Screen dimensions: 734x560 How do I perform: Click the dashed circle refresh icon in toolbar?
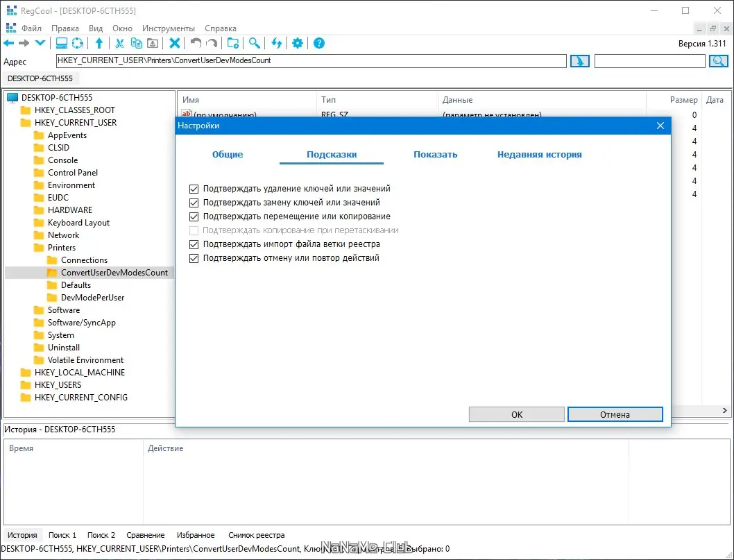[x=78, y=43]
